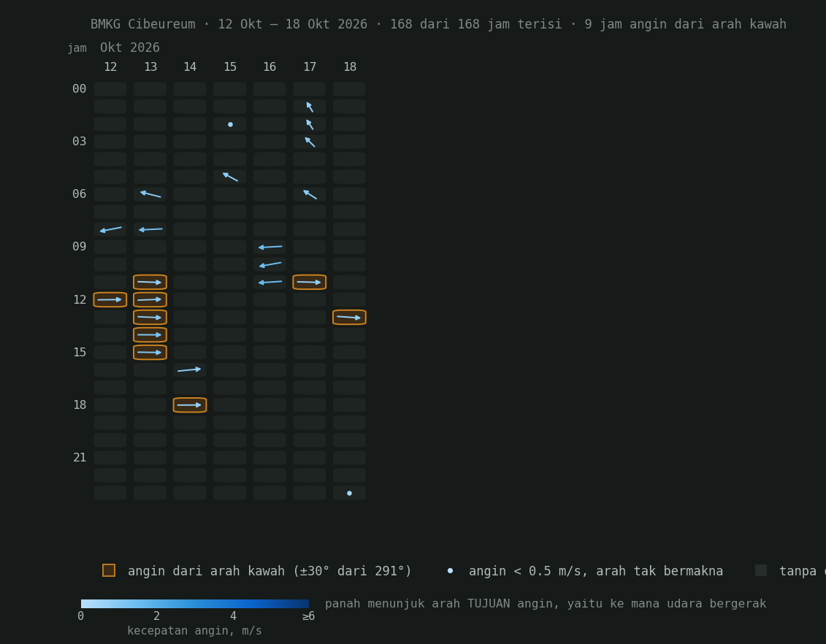The image size is (826, 644).
Task: Pick the wind arrow at 13 Okt 08:00
Action: pyautogui.click(x=150, y=229)
